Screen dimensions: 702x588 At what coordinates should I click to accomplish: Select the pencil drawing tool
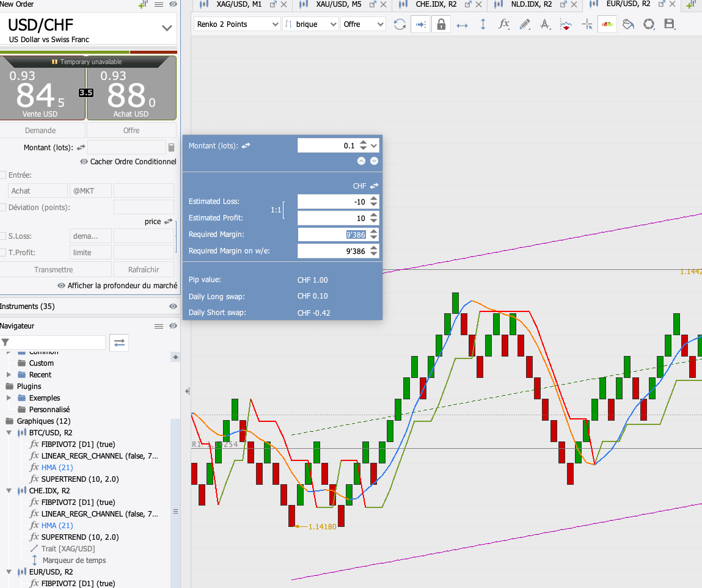[524, 24]
